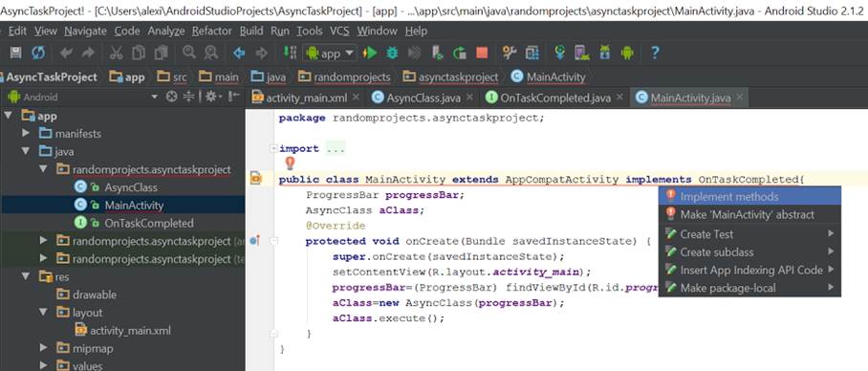Close the AsyncClass.java tab
This screenshot has width=868, height=371.
click(x=470, y=98)
